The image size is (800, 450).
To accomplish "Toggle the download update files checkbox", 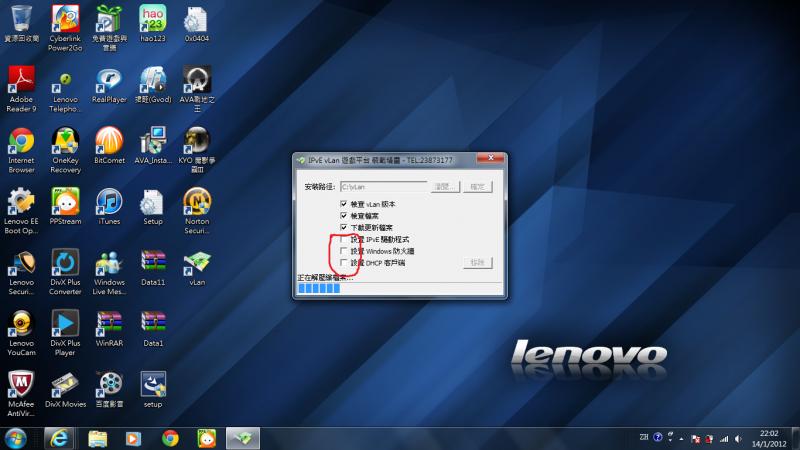I will coord(343,227).
